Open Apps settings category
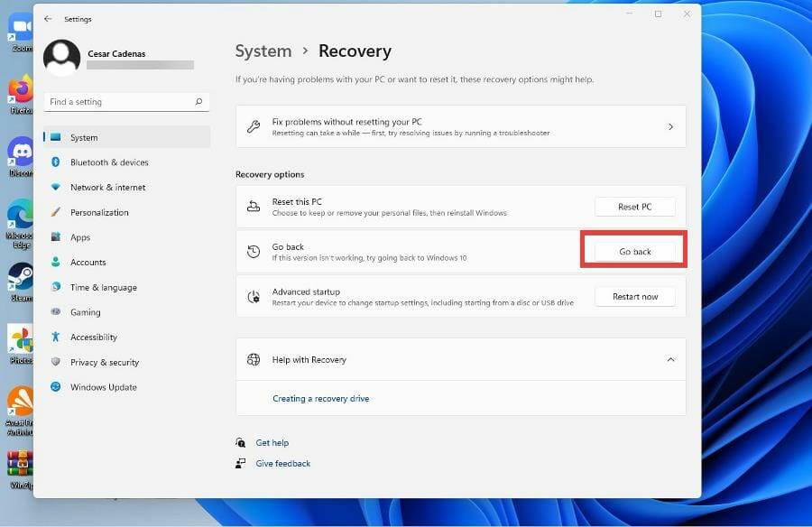This screenshot has width=812, height=527. [x=127, y=236]
